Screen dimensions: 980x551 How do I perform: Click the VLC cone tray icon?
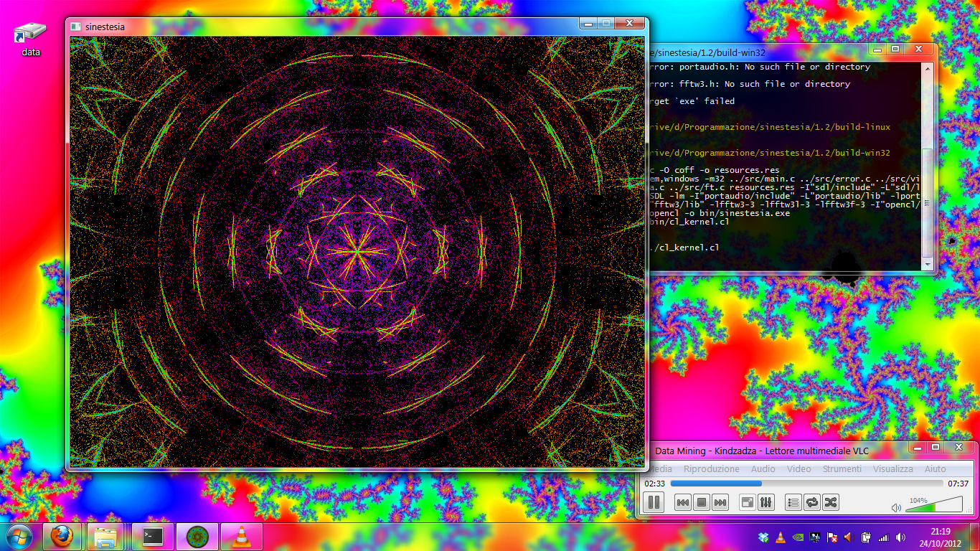781,537
